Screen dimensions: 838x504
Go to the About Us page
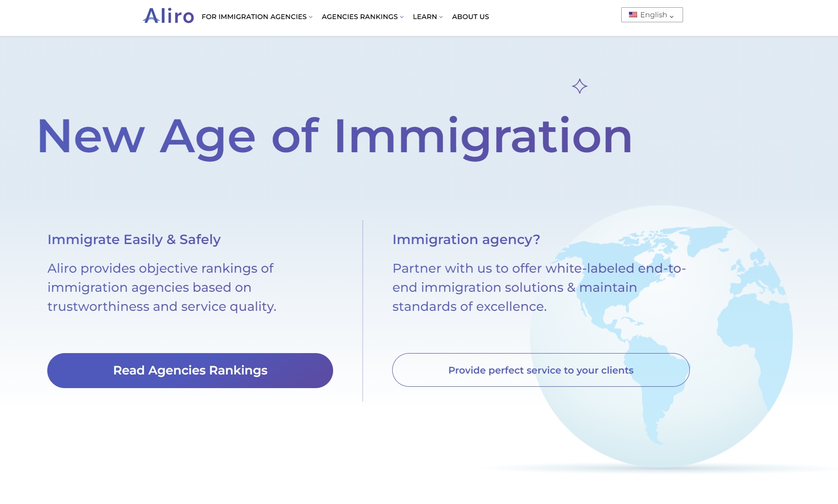[x=470, y=17]
